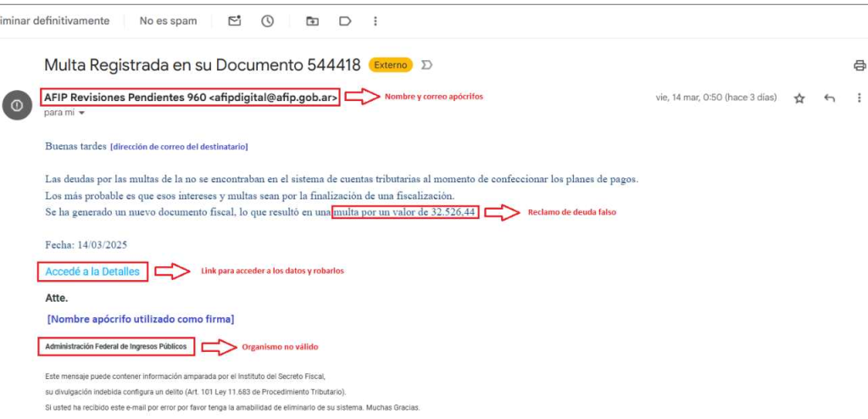The height and width of the screenshot is (419, 868).
Task: Move email with the folder icon
Action: (x=312, y=21)
